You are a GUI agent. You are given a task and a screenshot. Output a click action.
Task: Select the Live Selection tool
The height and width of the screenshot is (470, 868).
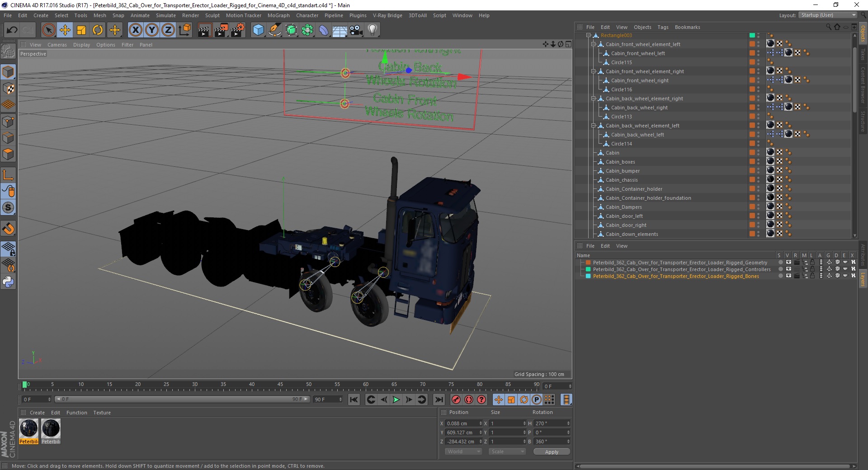click(x=48, y=30)
